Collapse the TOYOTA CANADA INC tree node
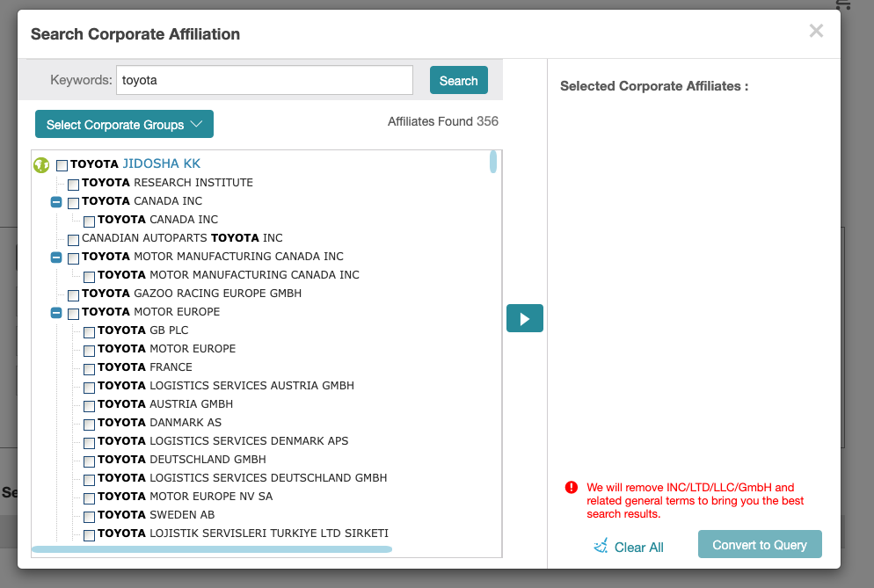Viewport: 874px width, 588px height. (56, 202)
